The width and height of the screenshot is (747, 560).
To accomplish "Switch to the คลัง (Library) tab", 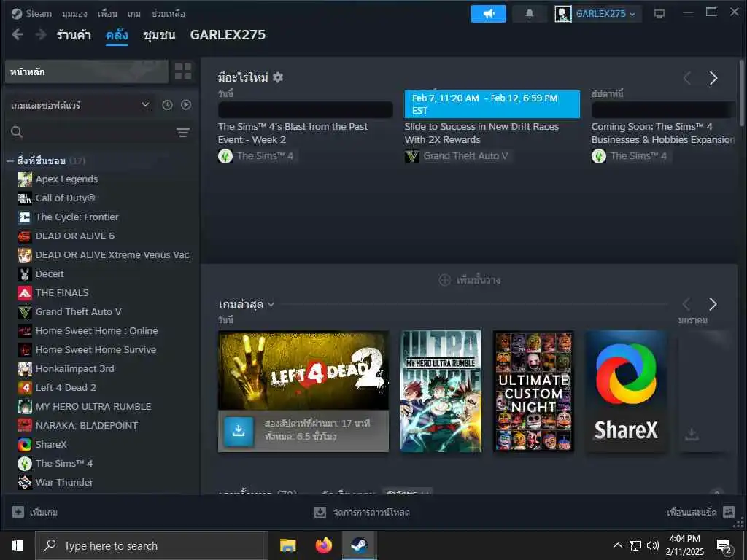I will tap(117, 35).
